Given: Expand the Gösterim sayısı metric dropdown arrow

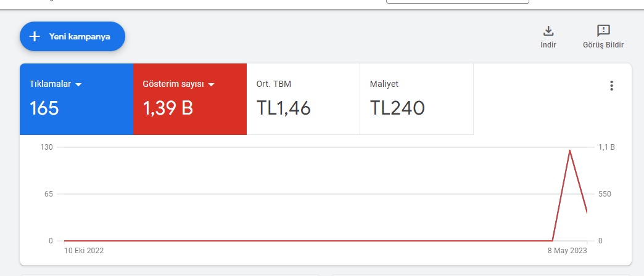Looking at the screenshot, I should [x=211, y=84].
